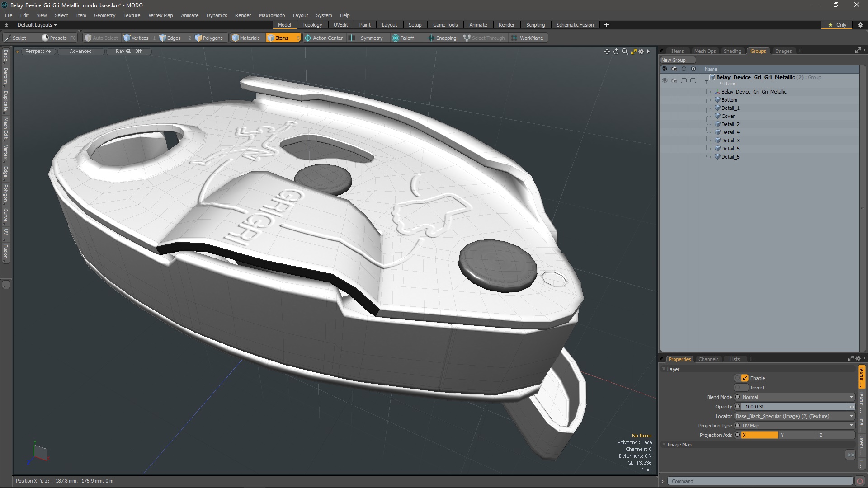The height and width of the screenshot is (488, 868).
Task: Open the Presets browser icon
Action: pos(45,38)
